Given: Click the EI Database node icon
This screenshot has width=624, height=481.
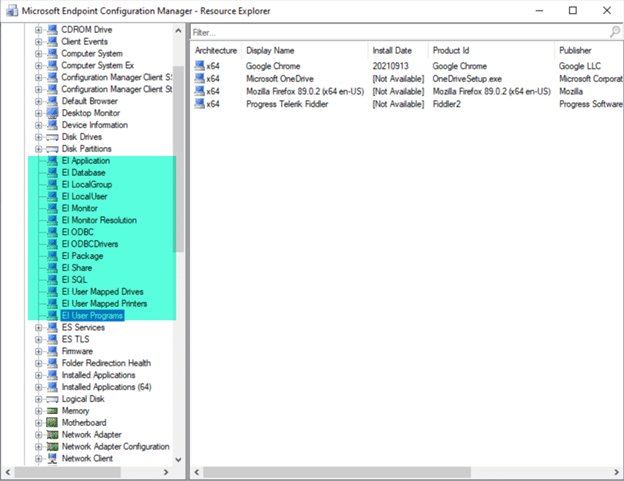Looking at the screenshot, I should [x=52, y=173].
